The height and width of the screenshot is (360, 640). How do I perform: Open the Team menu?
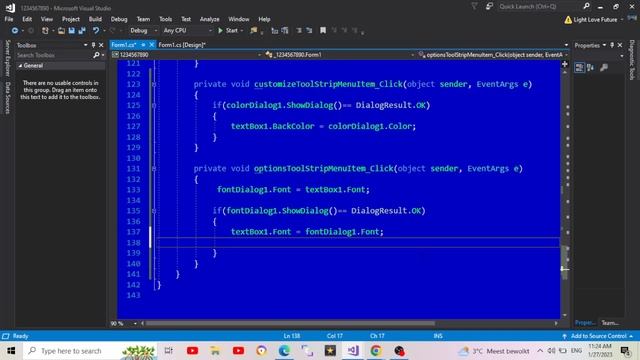tap(143, 19)
